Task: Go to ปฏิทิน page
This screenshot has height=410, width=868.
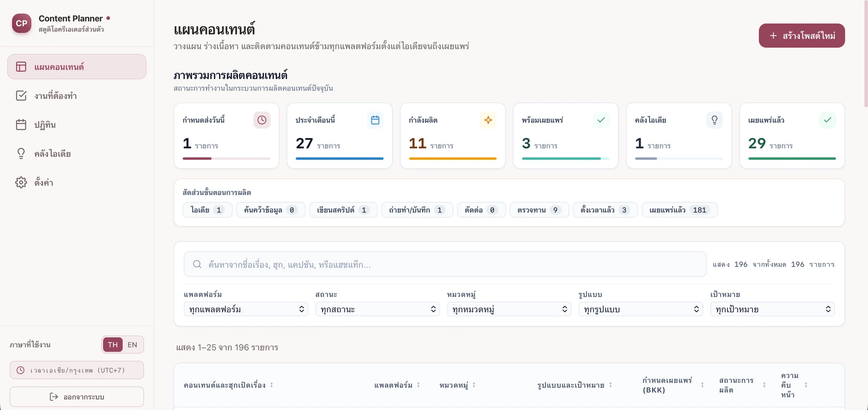Action: [77, 124]
